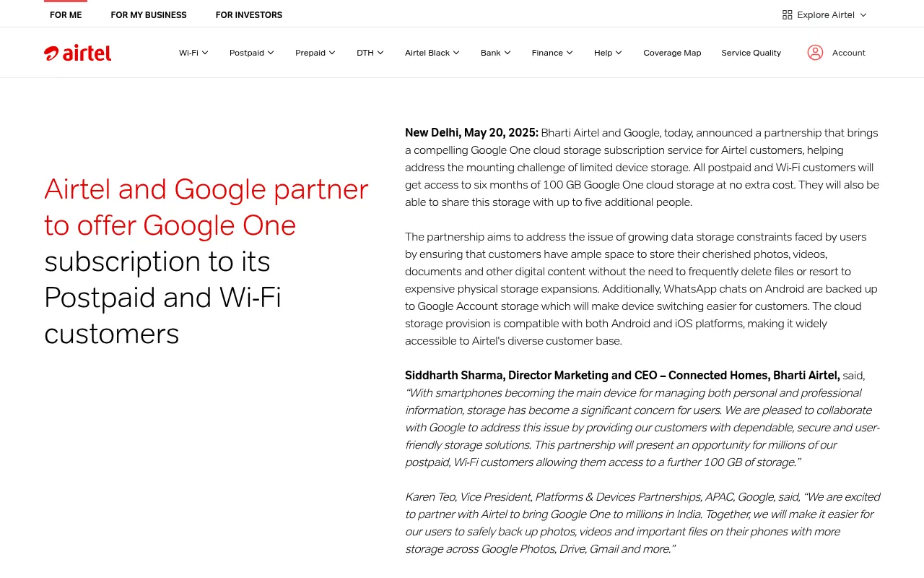The height and width of the screenshot is (578, 924).
Task: Expand the Help menu
Action: [x=608, y=53]
